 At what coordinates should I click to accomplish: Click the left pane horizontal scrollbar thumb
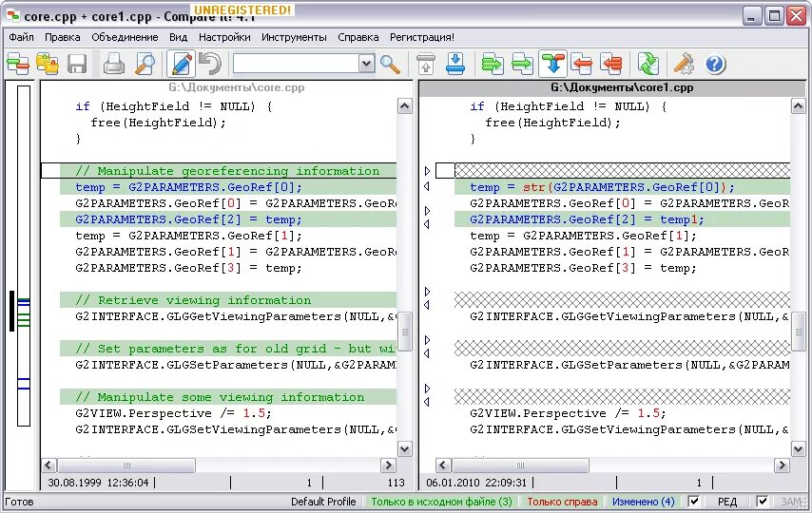pyautogui.click(x=126, y=465)
